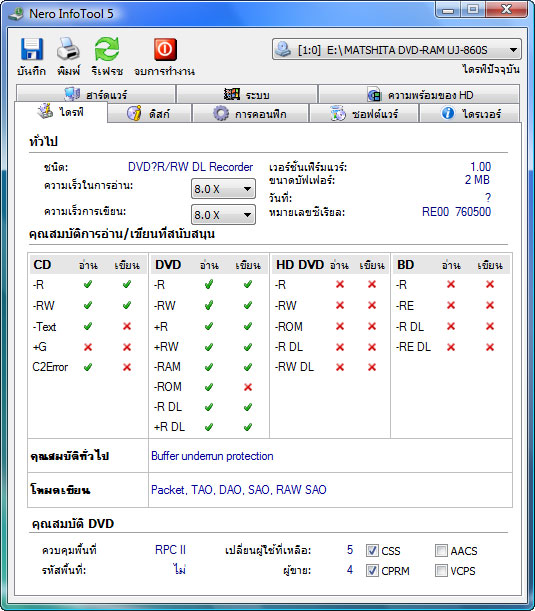Click the Nero InfoTool title bar icon
The image size is (535, 611).
[17, 14]
